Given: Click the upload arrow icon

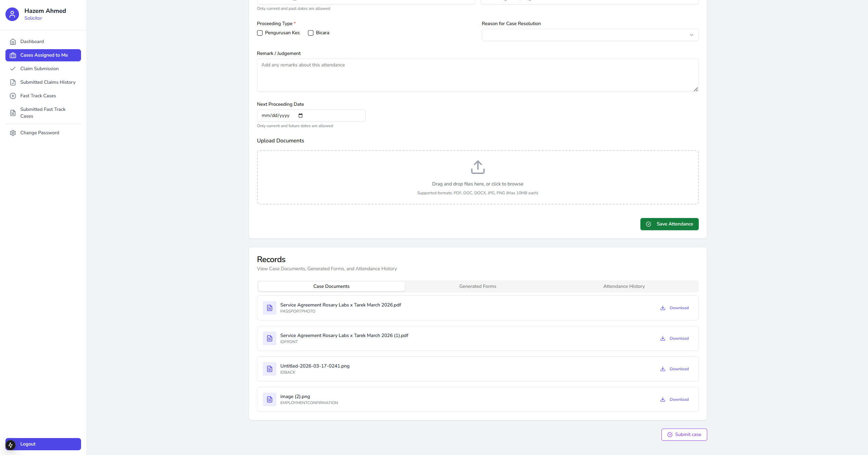Looking at the screenshot, I should point(478,167).
